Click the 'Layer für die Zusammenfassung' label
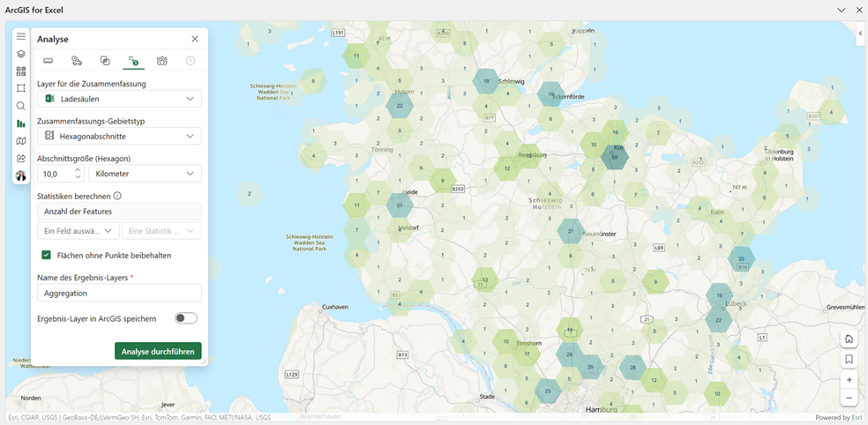The width and height of the screenshot is (868, 425). coord(92,84)
